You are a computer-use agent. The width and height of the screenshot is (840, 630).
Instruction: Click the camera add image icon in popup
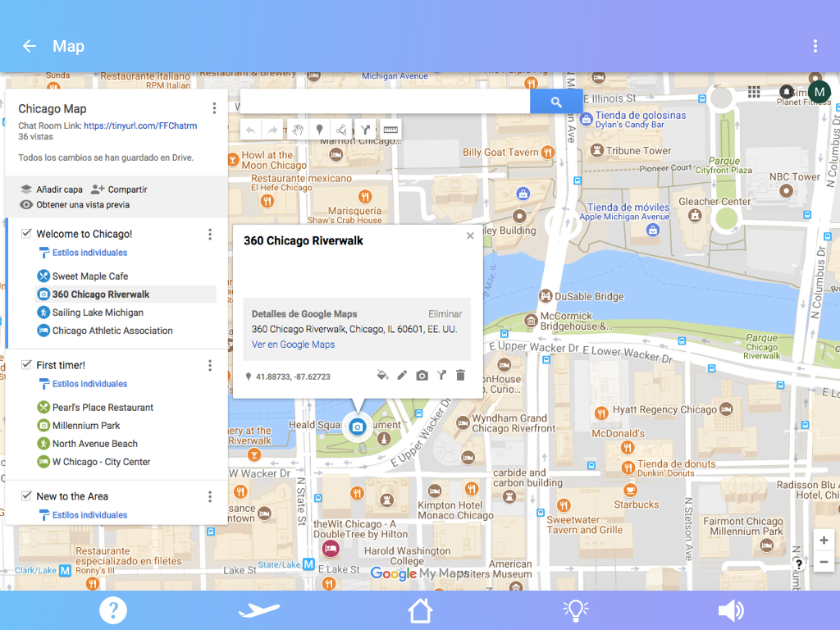pos(422,376)
